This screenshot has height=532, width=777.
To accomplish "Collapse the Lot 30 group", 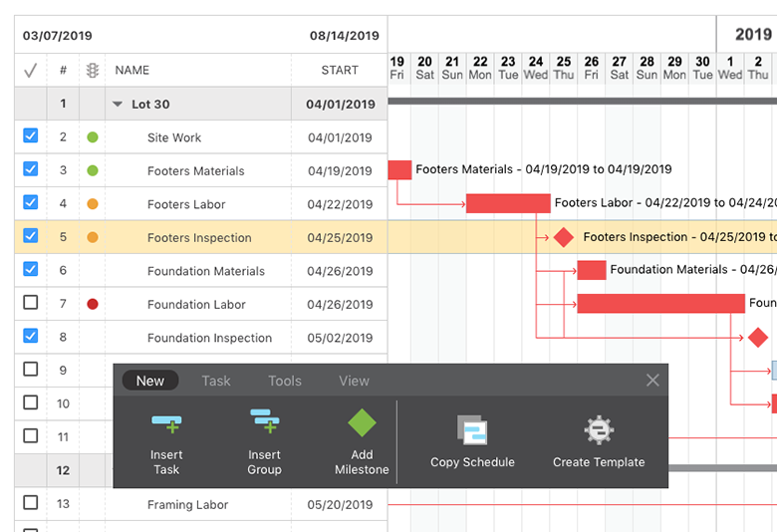I will click(x=118, y=104).
